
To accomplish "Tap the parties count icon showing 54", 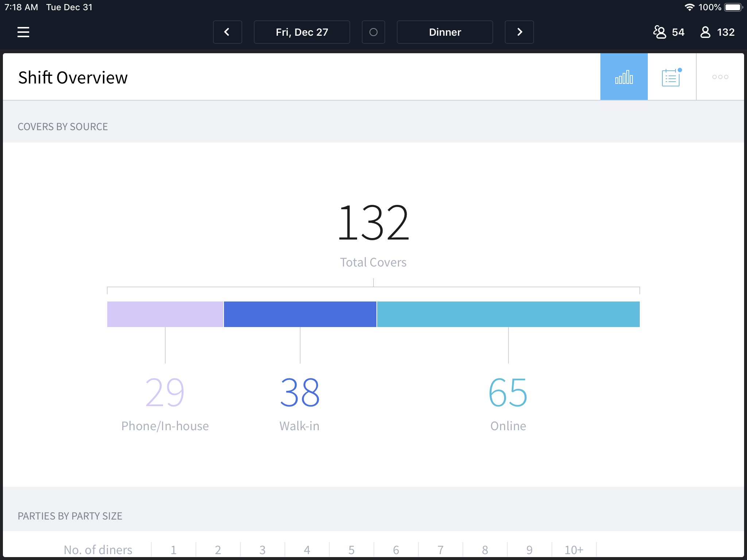I will point(660,32).
